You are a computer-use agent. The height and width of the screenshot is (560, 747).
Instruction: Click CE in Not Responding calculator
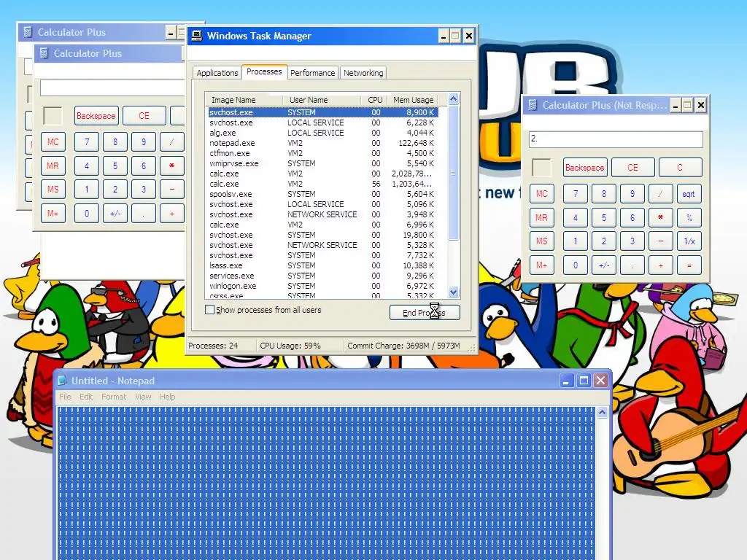pos(632,168)
